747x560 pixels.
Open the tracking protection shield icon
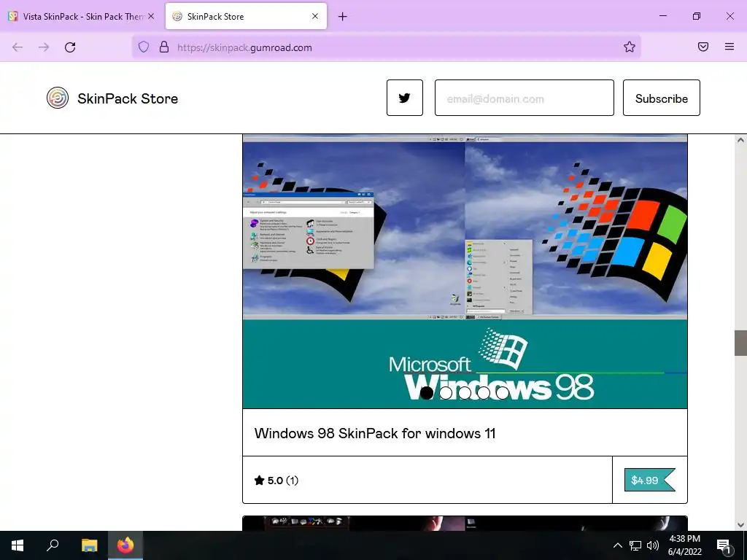point(144,47)
